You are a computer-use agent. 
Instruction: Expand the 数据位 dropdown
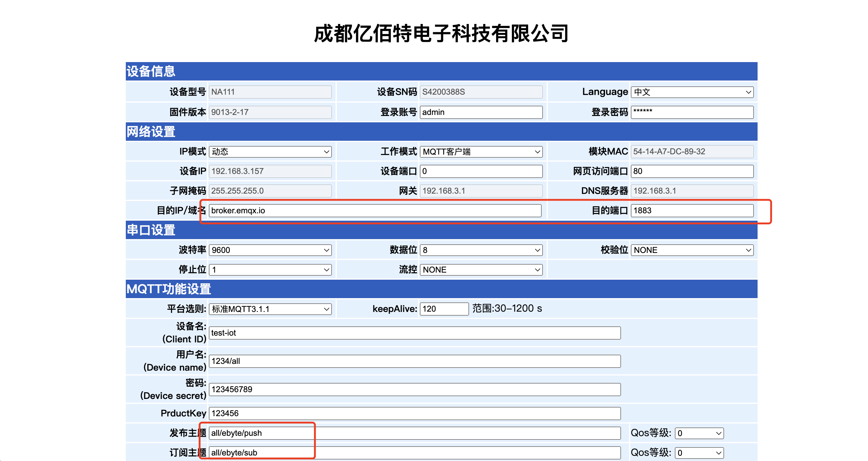pos(481,250)
